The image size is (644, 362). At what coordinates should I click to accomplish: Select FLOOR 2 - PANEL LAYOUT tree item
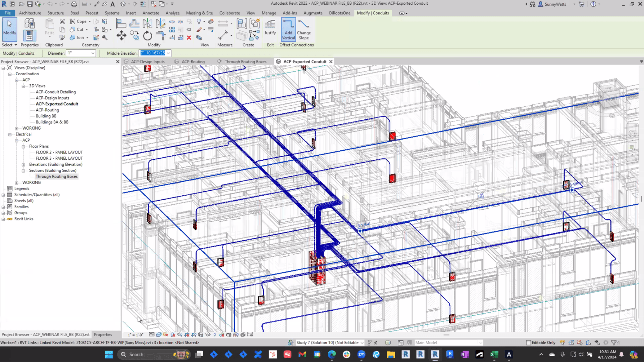[x=59, y=152]
